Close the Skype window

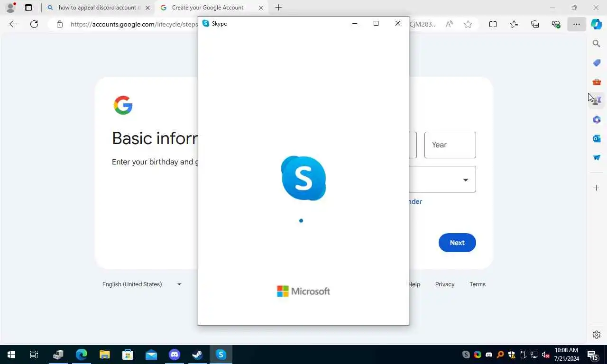coord(398,23)
